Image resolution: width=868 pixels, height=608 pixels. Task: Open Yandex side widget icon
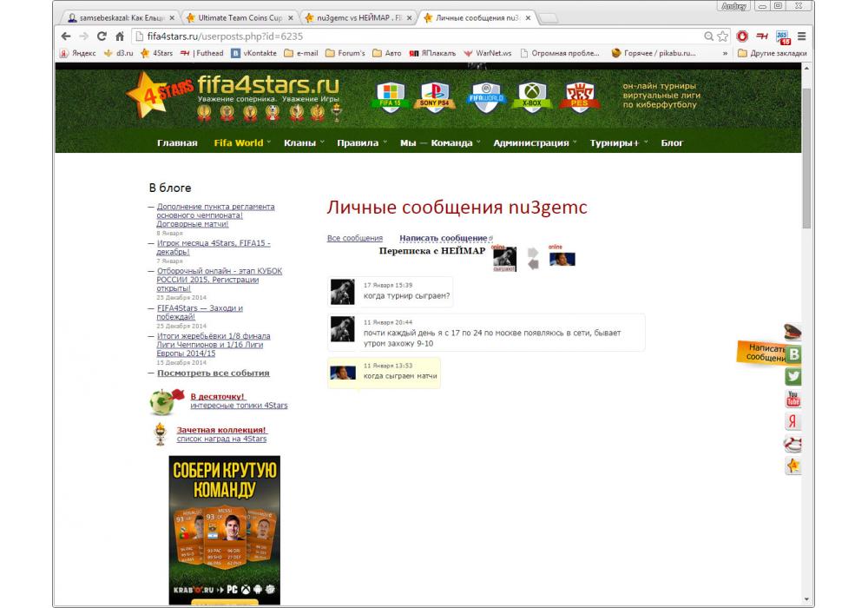pos(793,421)
